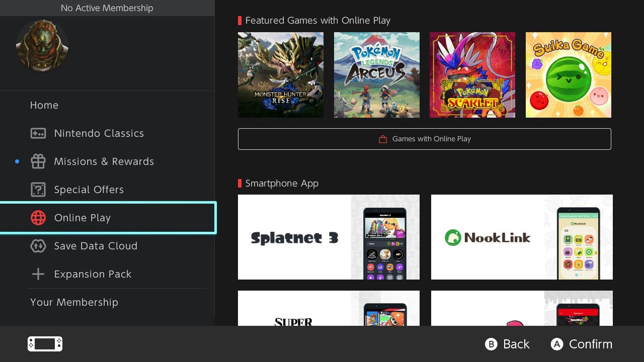
Task: Select the red Online Play globe icon
Action: [38, 218]
